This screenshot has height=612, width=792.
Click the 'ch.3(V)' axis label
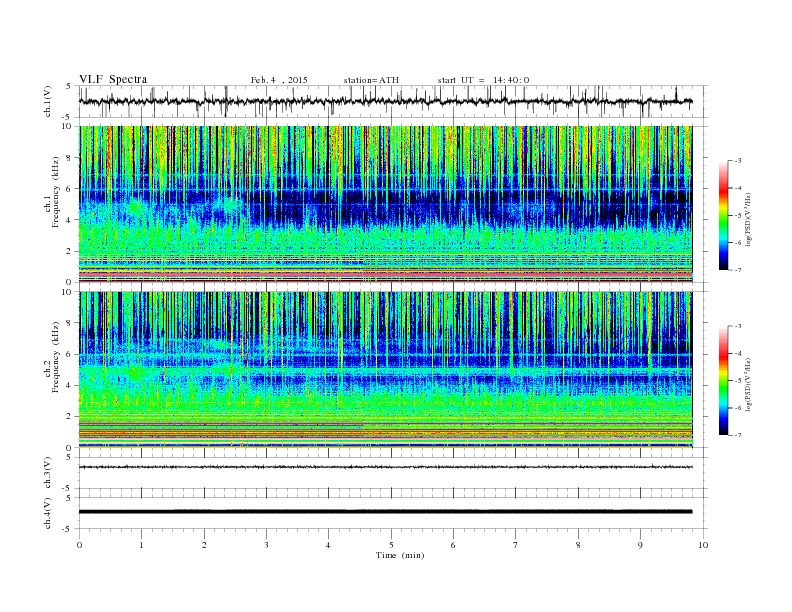(48, 473)
